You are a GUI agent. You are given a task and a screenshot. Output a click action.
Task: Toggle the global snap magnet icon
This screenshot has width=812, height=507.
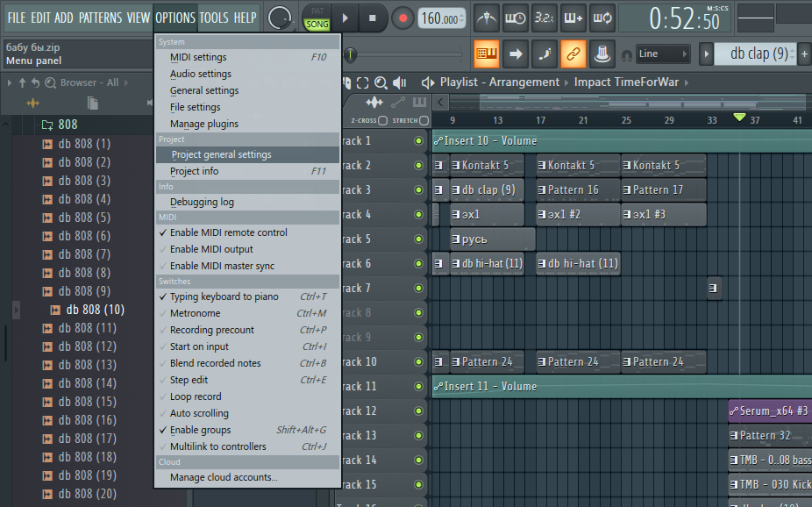click(627, 55)
